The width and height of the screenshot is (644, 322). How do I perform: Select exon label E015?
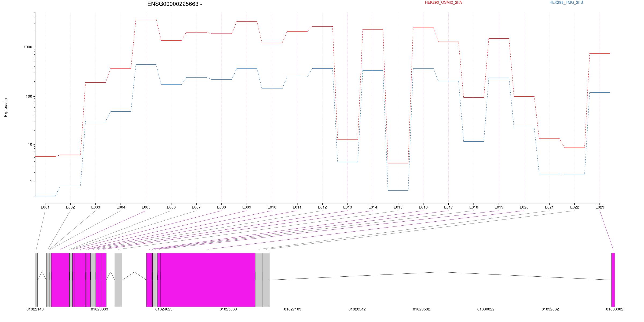point(398,207)
